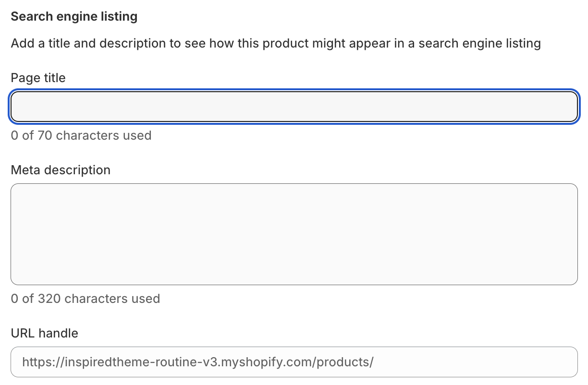588x385 pixels.
Task: Click the "0 of 70 characters used" counter
Action: pyautogui.click(x=81, y=135)
